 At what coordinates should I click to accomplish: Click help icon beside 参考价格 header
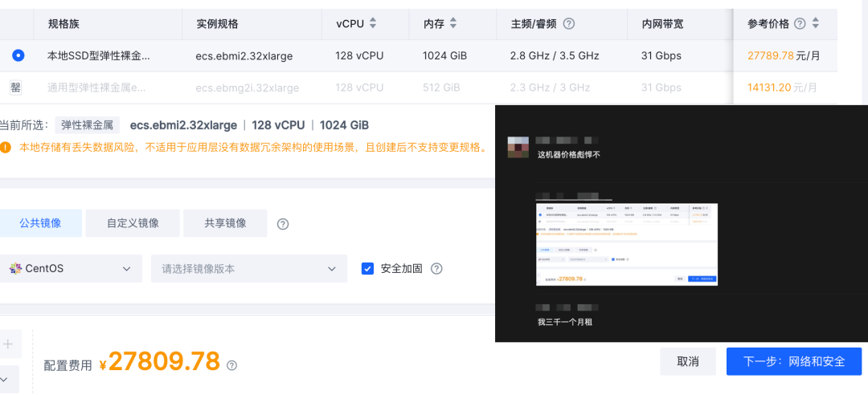click(x=800, y=24)
